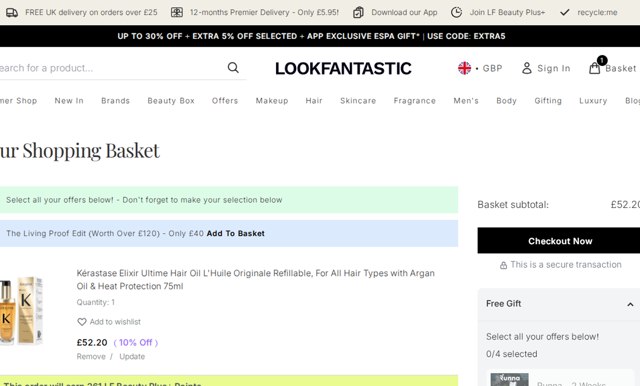Open the Men's menu
Viewport: 640px width, 386px height.
tap(466, 101)
